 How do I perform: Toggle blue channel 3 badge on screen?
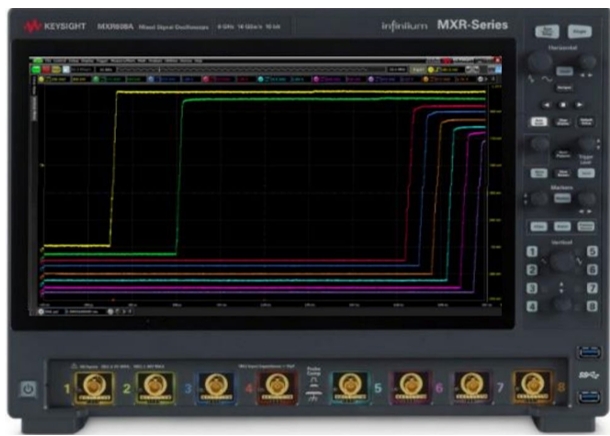pos(151,79)
